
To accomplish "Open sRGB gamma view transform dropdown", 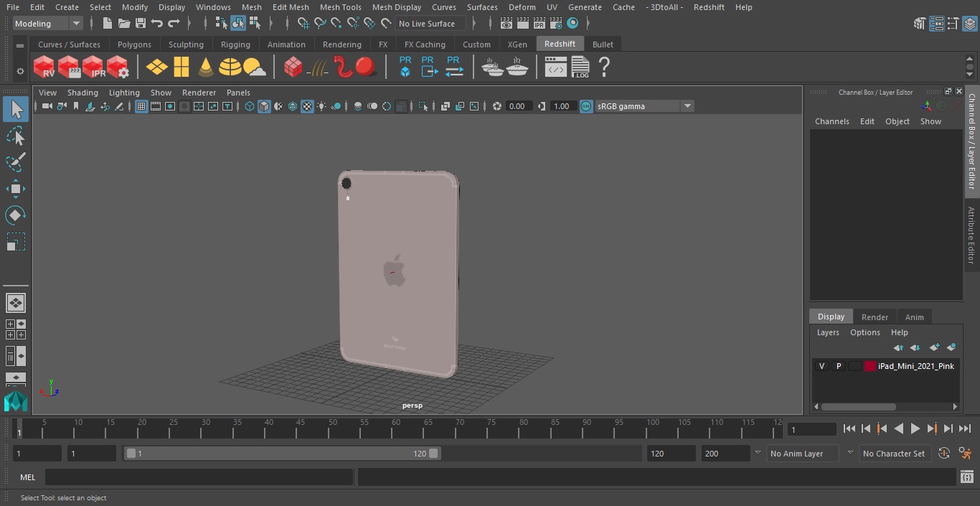I will (x=644, y=106).
